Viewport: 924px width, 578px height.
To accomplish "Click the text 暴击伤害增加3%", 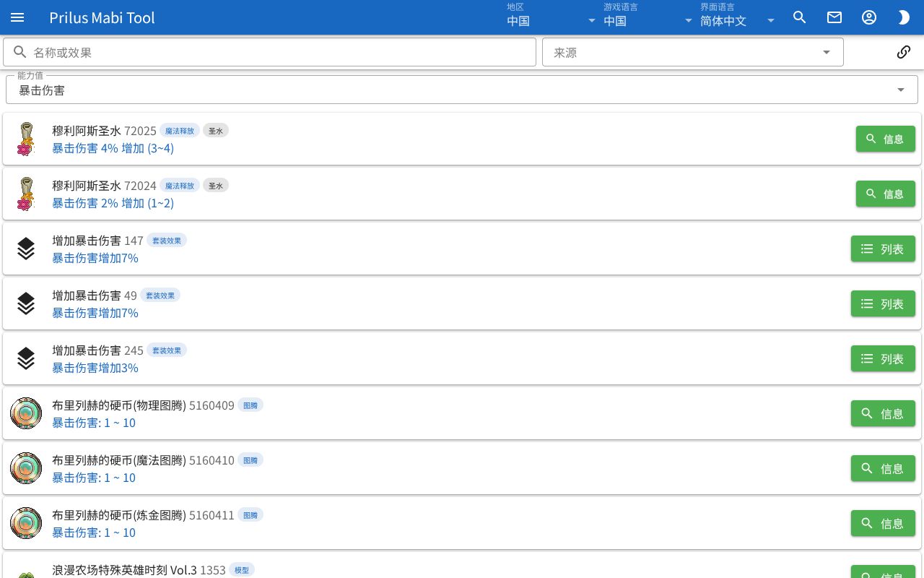I will click(x=95, y=368).
